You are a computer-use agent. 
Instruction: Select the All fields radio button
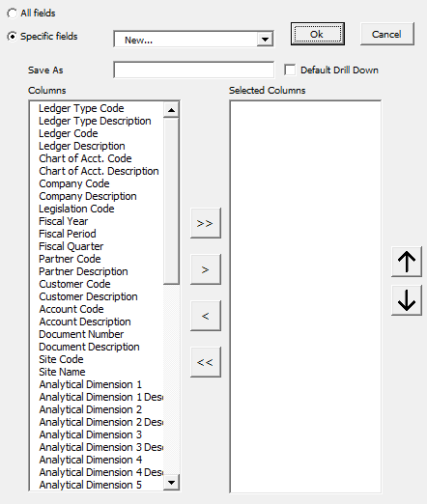pos(12,14)
